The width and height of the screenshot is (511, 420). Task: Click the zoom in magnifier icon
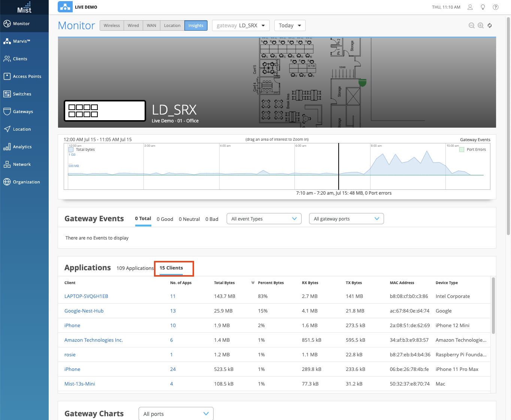pos(481,25)
